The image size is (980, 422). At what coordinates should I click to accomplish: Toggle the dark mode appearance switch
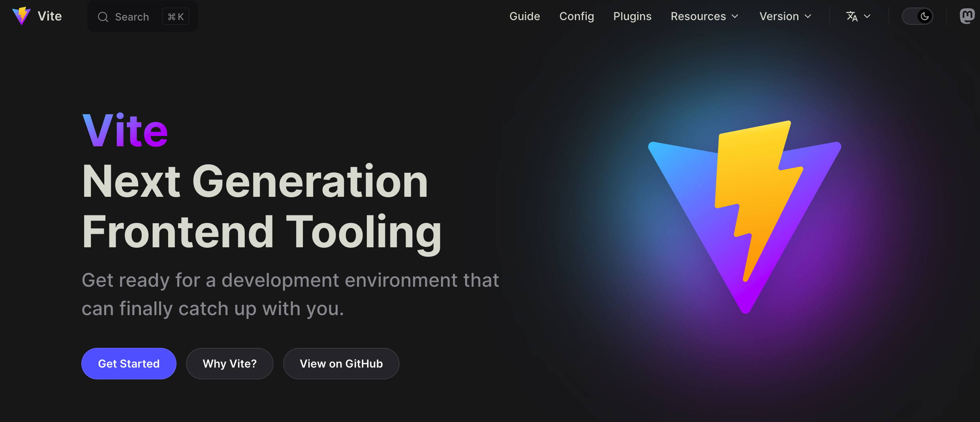[918, 16]
